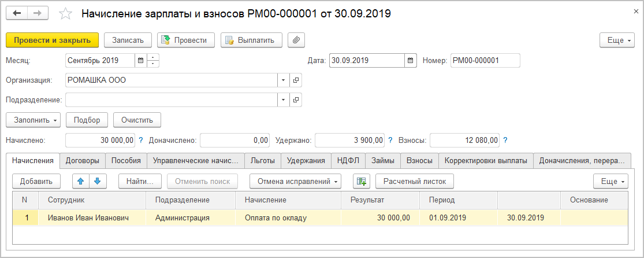
Task: Open calendar picker for Месяц field
Action: click(140, 60)
